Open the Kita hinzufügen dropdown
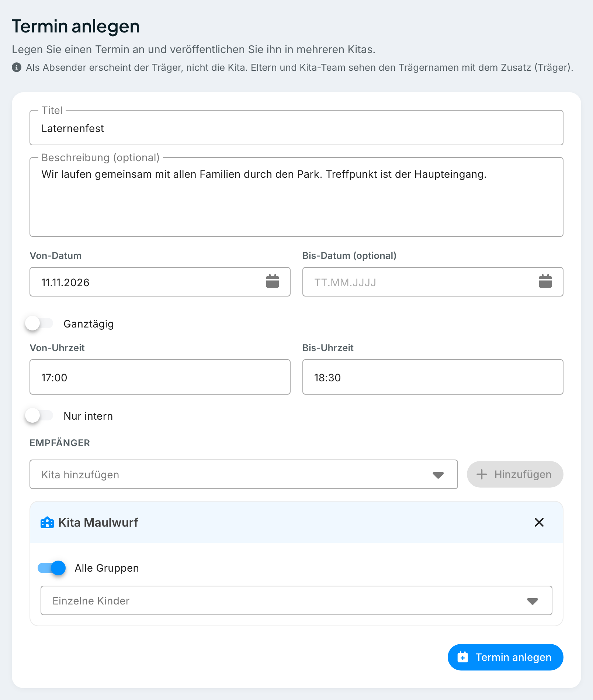This screenshot has width=593, height=700. pos(243,474)
